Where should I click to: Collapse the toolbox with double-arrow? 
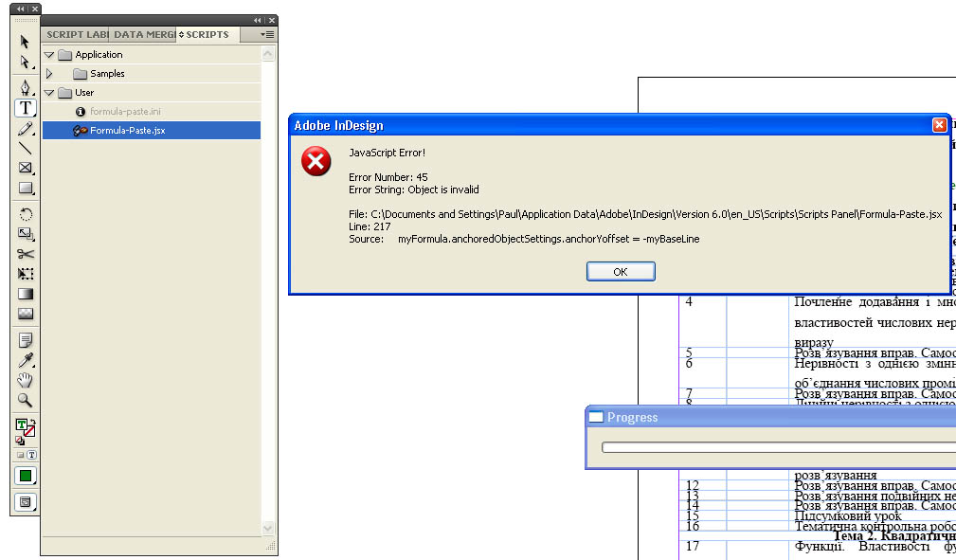point(21,9)
